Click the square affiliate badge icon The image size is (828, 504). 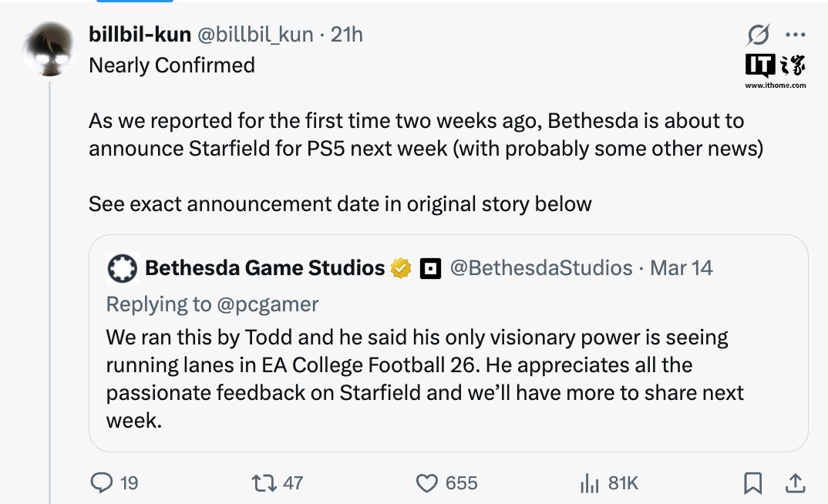[429, 268]
